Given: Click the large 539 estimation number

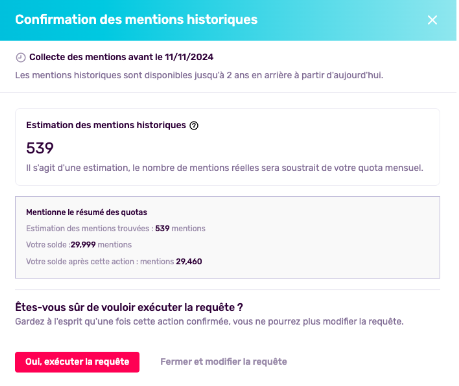Looking at the screenshot, I should [40, 148].
